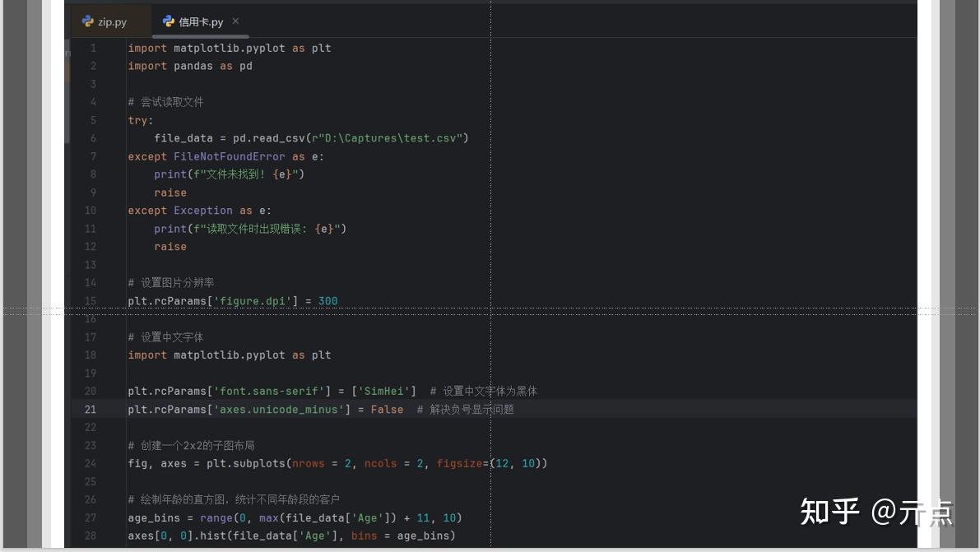Click line number 1

coord(93,48)
